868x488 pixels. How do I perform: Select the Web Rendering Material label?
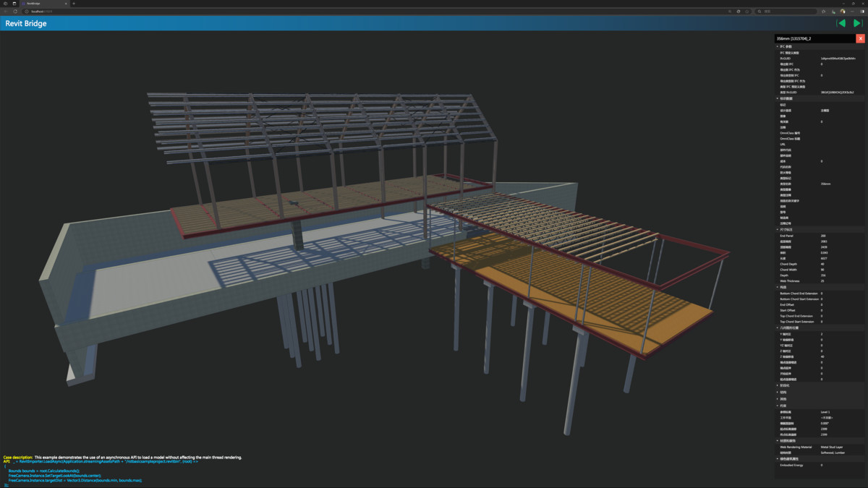[x=795, y=447]
